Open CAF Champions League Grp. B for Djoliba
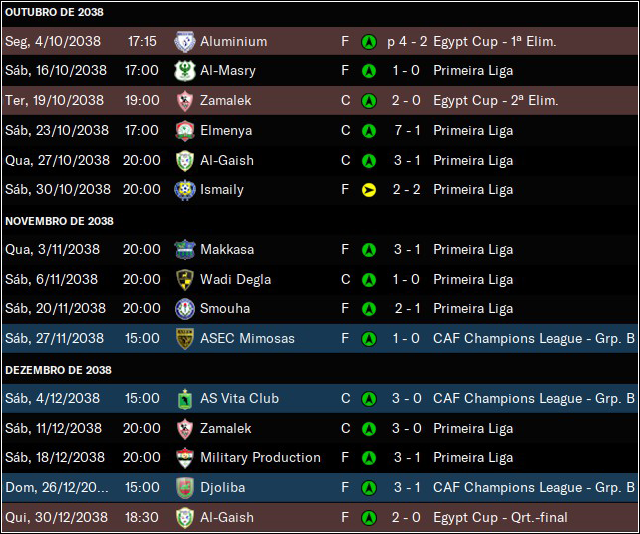The width and height of the screenshot is (640, 534). [534, 487]
